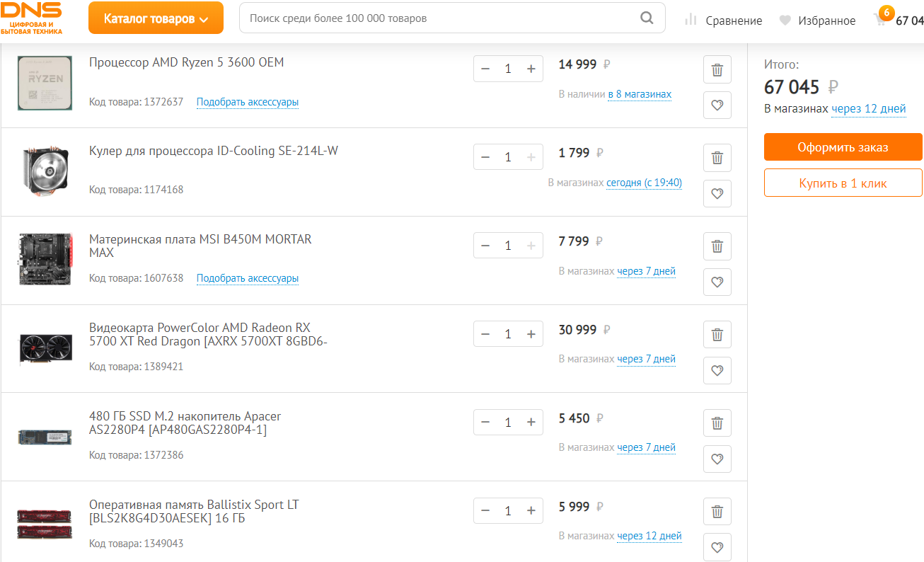Increase quantity of Apacer SSD

tap(531, 423)
